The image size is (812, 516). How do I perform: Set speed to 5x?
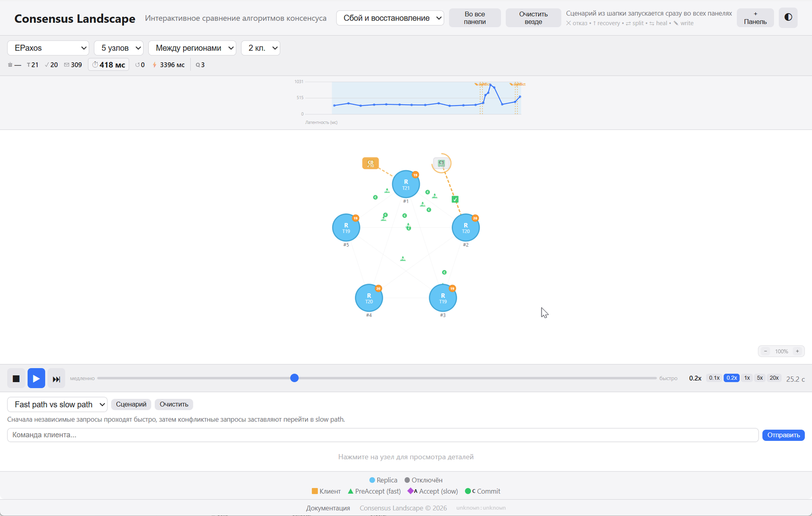pyautogui.click(x=760, y=378)
